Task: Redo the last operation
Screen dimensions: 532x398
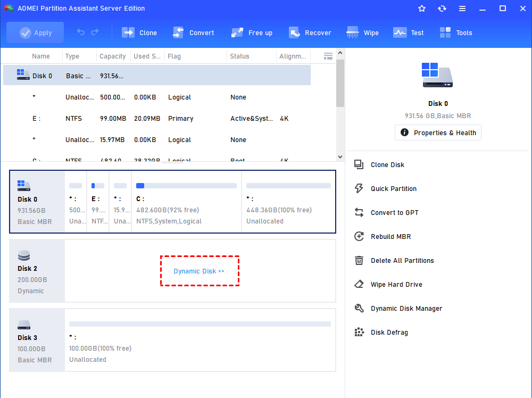Action: pyautogui.click(x=95, y=32)
